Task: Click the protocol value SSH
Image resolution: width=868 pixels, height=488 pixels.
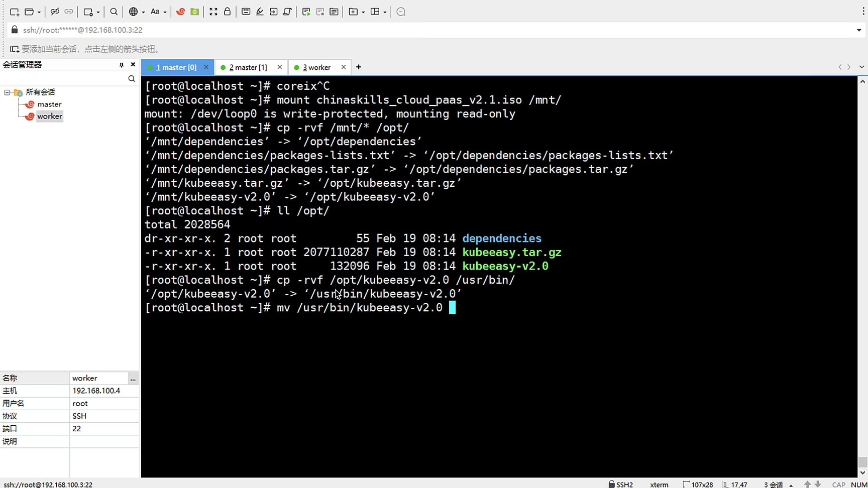Action: (x=79, y=416)
